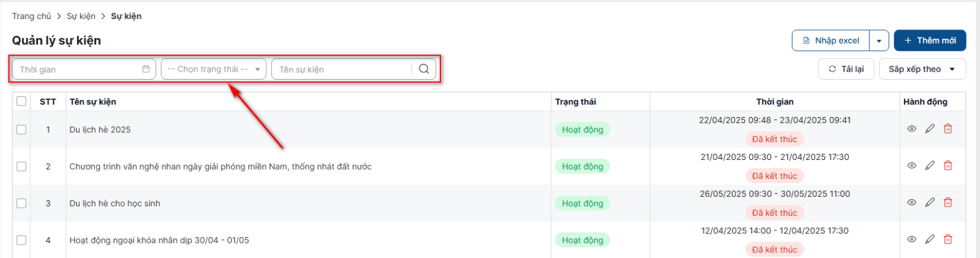Delete the Hoạt động ngoại khóa event
This screenshot has height=258, width=980.
(x=948, y=240)
